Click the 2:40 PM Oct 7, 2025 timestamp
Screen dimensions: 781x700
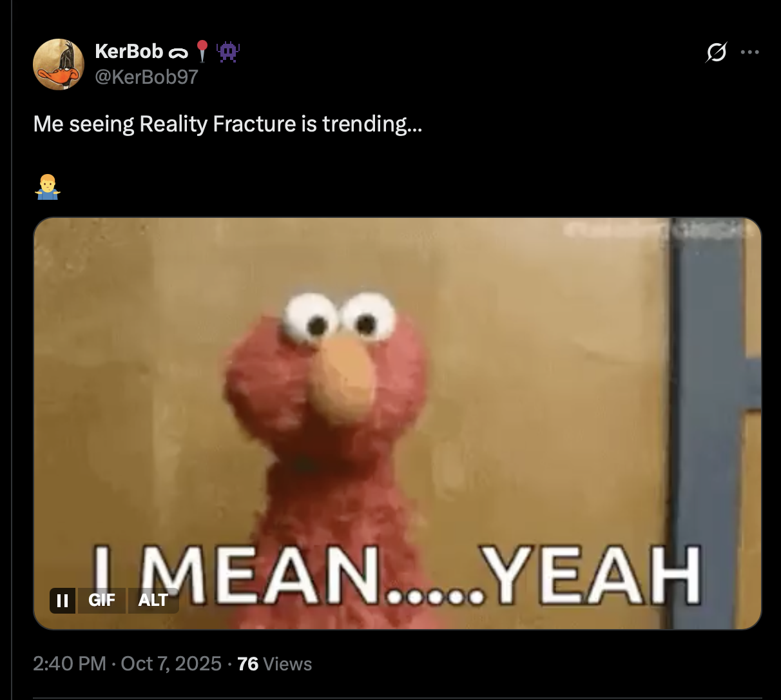(x=128, y=664)
